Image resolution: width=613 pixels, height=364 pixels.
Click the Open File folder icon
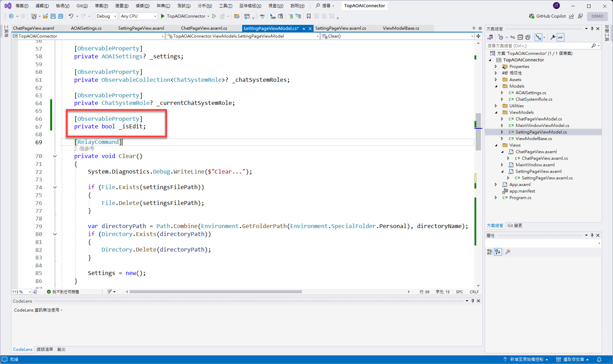tap(45, 16)
